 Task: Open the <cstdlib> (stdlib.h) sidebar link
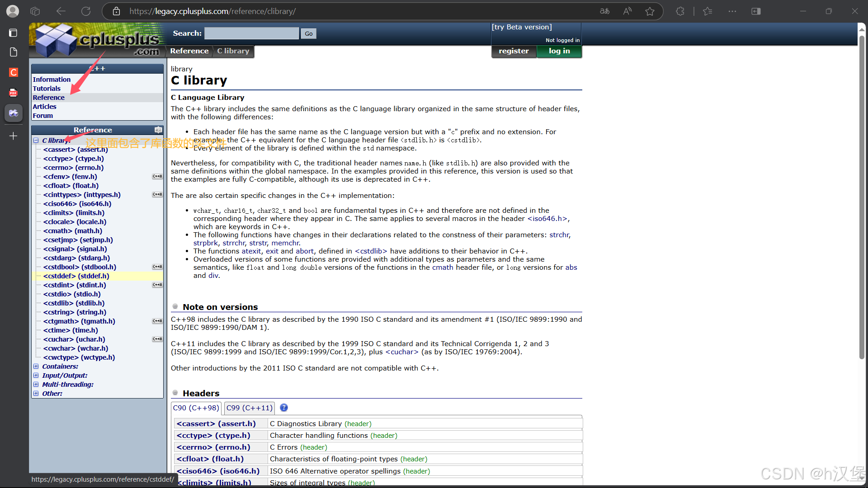[74, 303]
